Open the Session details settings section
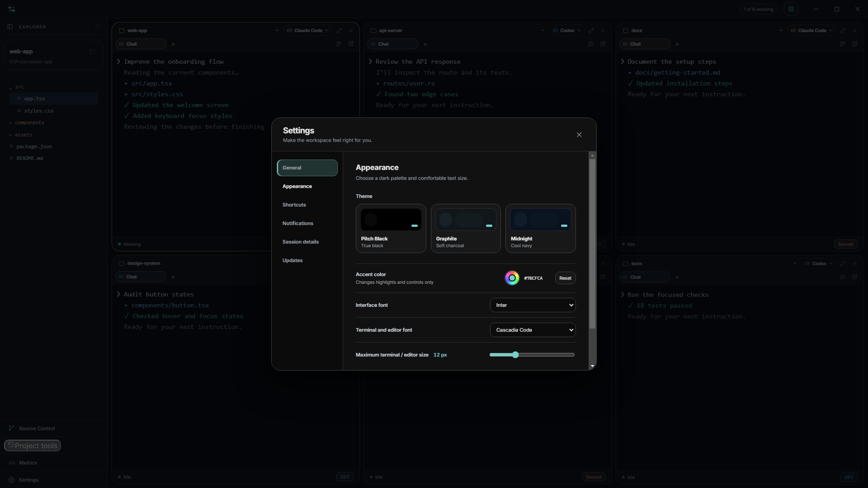This screenshot has height=488, width=868. [x=307, y=242]
